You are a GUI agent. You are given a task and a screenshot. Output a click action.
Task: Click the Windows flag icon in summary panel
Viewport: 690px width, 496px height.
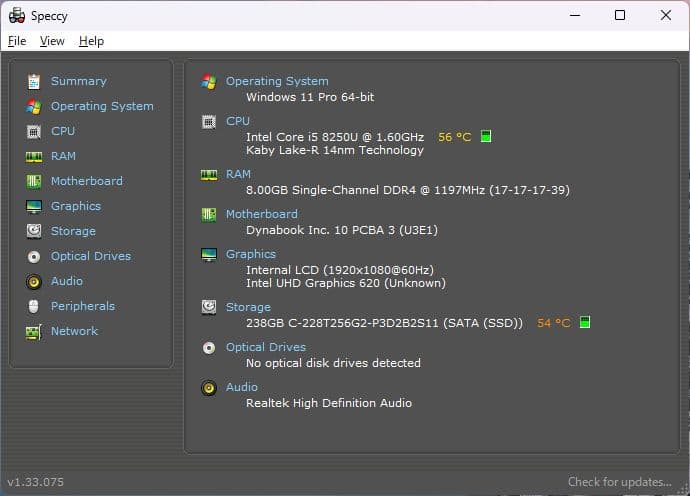pyautogui.click(x=209, y=81)
